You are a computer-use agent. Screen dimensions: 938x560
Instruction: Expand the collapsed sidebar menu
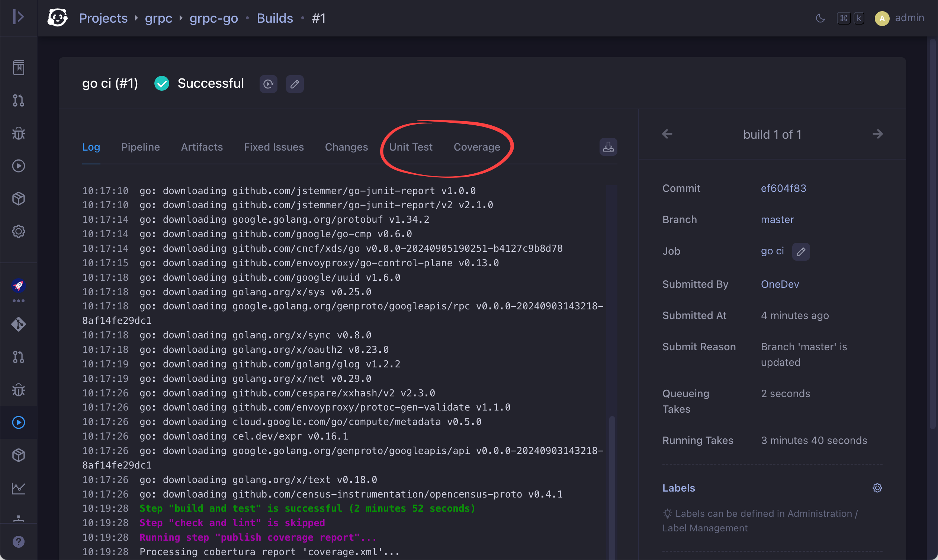tap(18, 17)
